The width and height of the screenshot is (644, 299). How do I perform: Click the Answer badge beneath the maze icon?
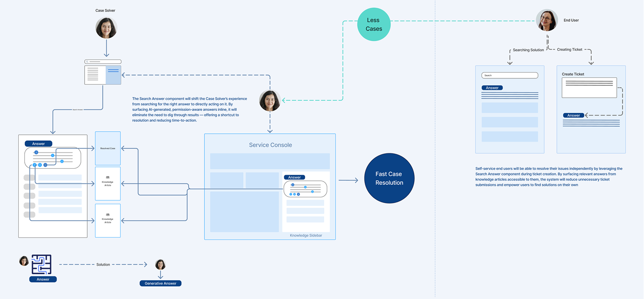click(43, 279)
